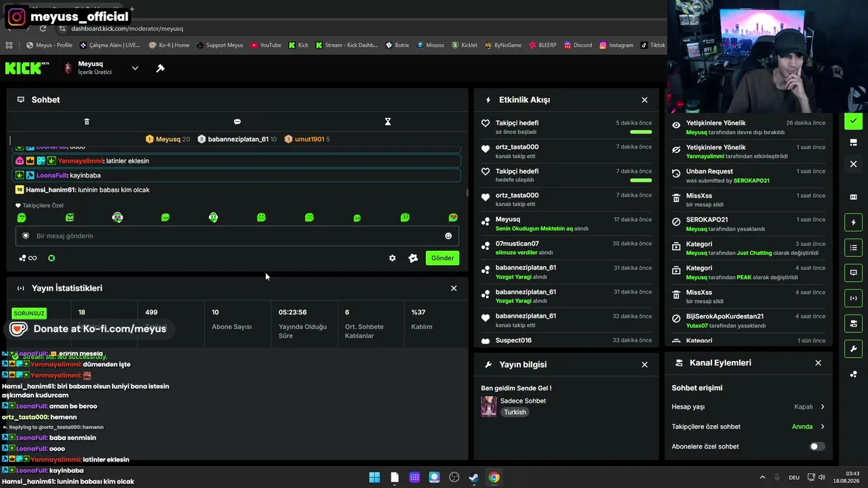Image resolution: width=868 pixels, height=488 pixels.
Task: Open the Meyus - Profile bookmark
Action: [50, 45]
